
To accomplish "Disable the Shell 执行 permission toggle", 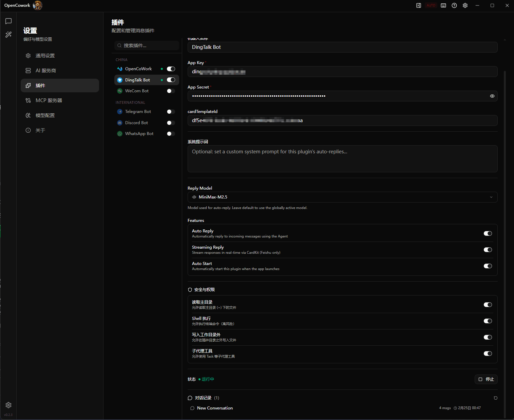I will pos(488,321).
